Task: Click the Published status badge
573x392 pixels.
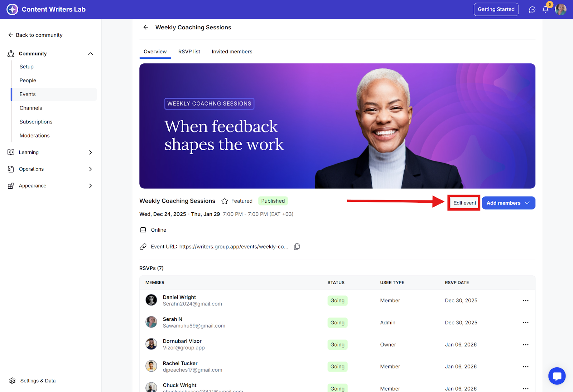Action: (x=273, y=201)
